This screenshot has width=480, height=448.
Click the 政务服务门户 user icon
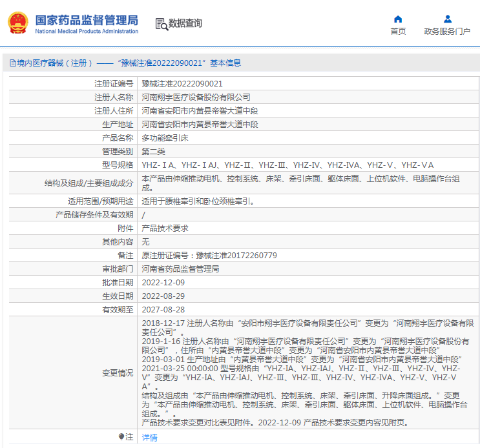(447, 19)
